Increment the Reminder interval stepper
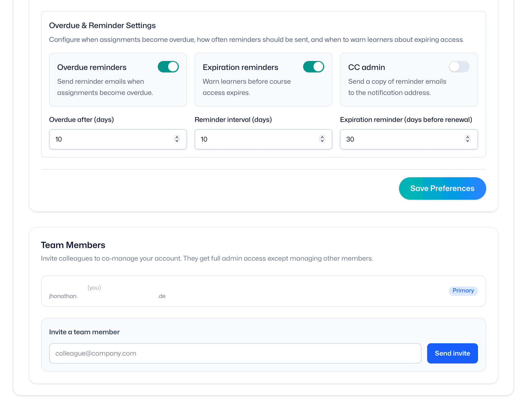 [x=322, y=137]
